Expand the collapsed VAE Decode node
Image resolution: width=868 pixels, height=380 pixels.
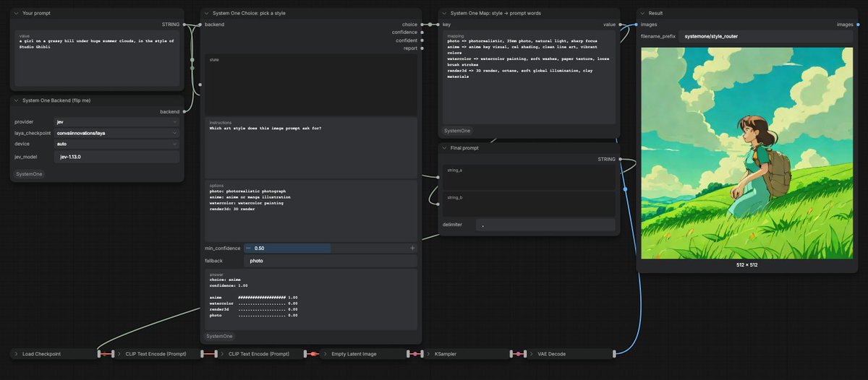point(532,354)
